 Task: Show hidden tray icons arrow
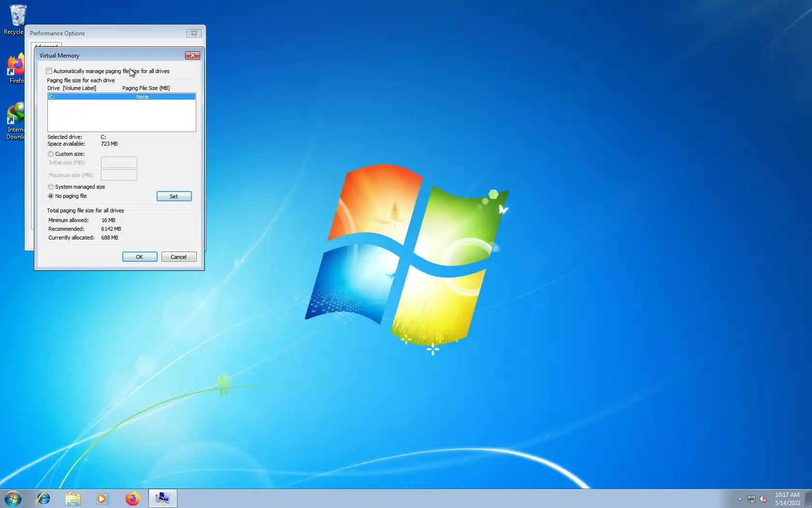(x=739, y=499)
